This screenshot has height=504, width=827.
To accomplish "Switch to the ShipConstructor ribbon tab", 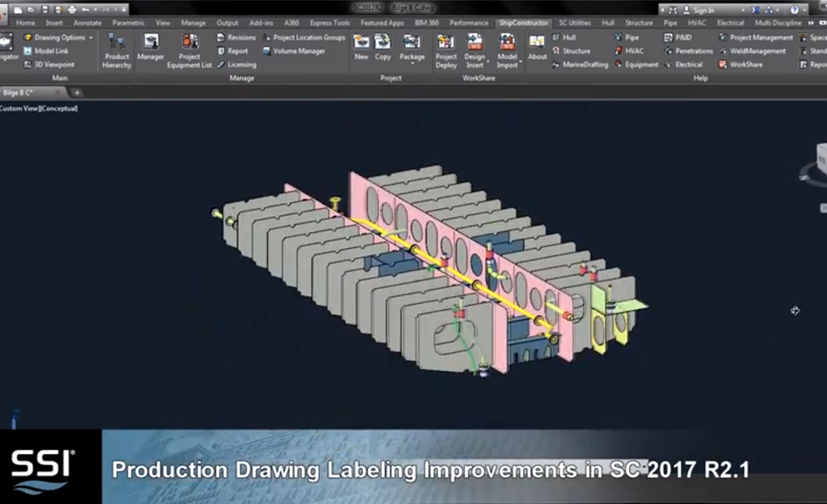I will point(523,23).
